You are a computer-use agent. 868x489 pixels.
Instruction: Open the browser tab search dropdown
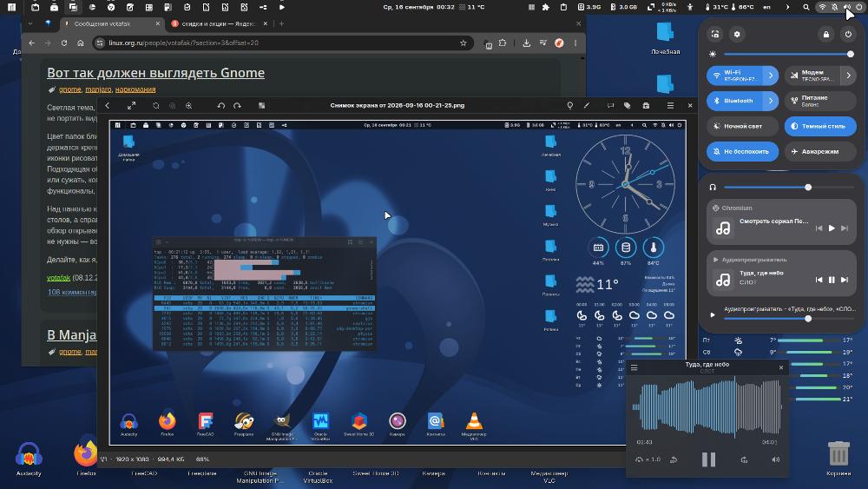point(30,23)
